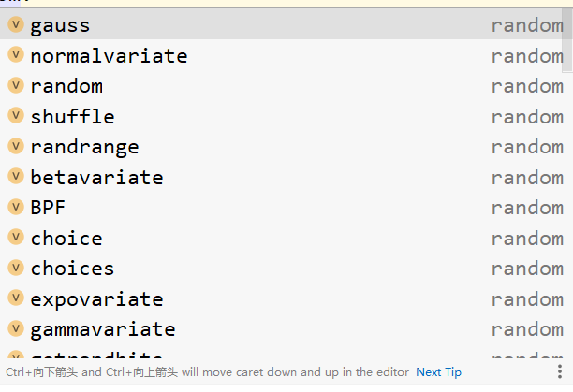Screen dimensions: 573x392
Task: Choose the normalvariate suggestion text
Action: (109, 56)
